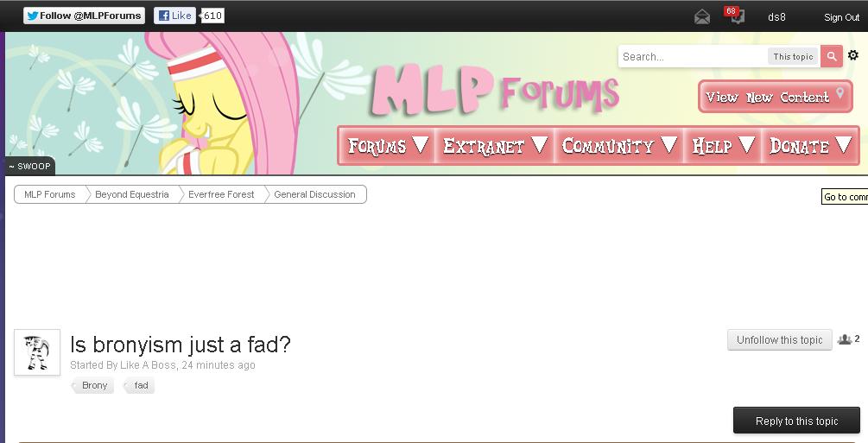
Task: Click the General Discussion breadcrumb
Action: (x=314, y=194)
